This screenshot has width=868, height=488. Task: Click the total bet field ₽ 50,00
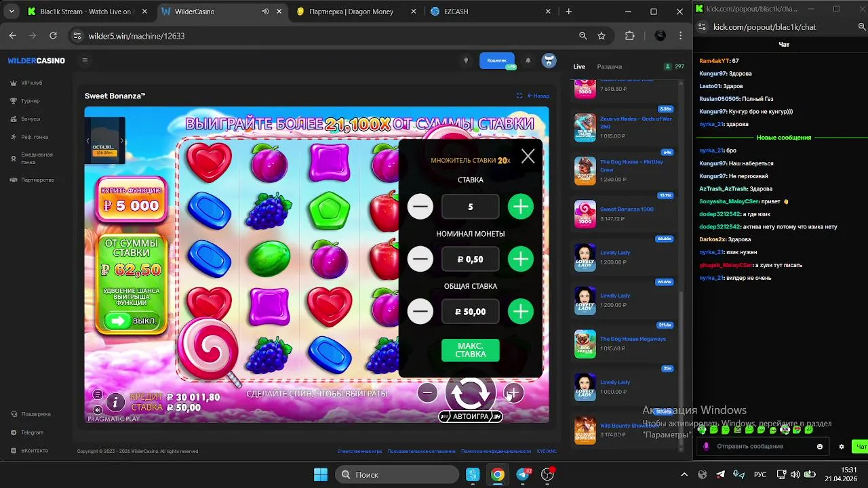pyautogui.click(x=471, y=312)
